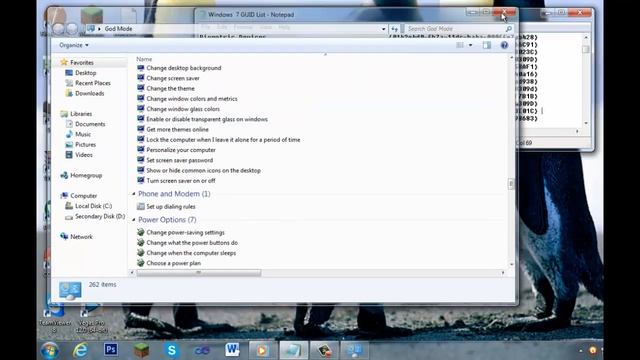
Task: Toggle the preview pane button
Action: tap(487, 45)
